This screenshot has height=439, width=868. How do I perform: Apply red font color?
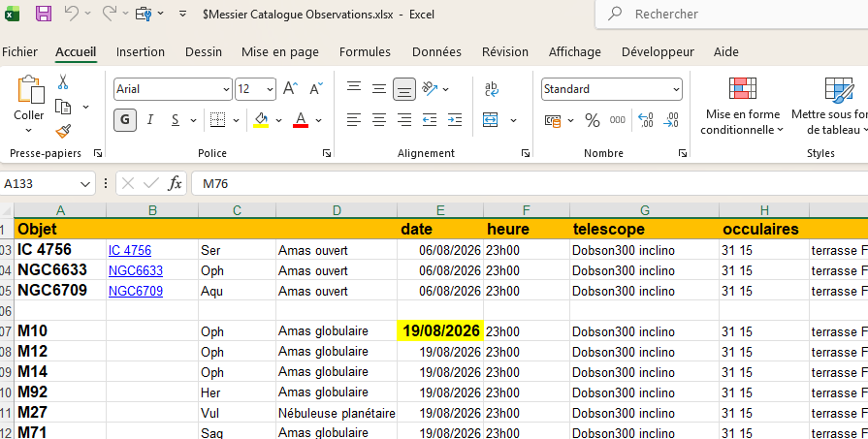point(301,120)
